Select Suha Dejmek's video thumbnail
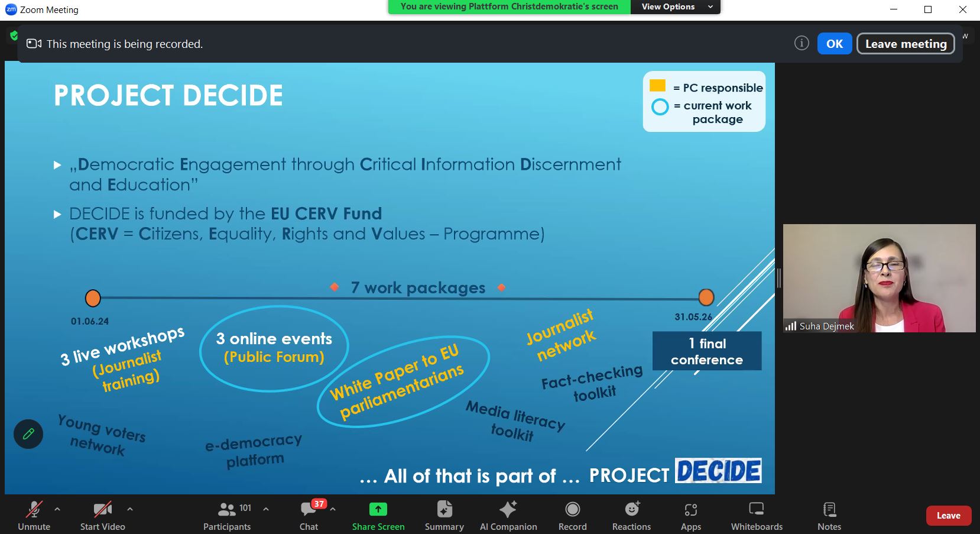The height and width of the screenshot is (534, 980). click(879, 278)
